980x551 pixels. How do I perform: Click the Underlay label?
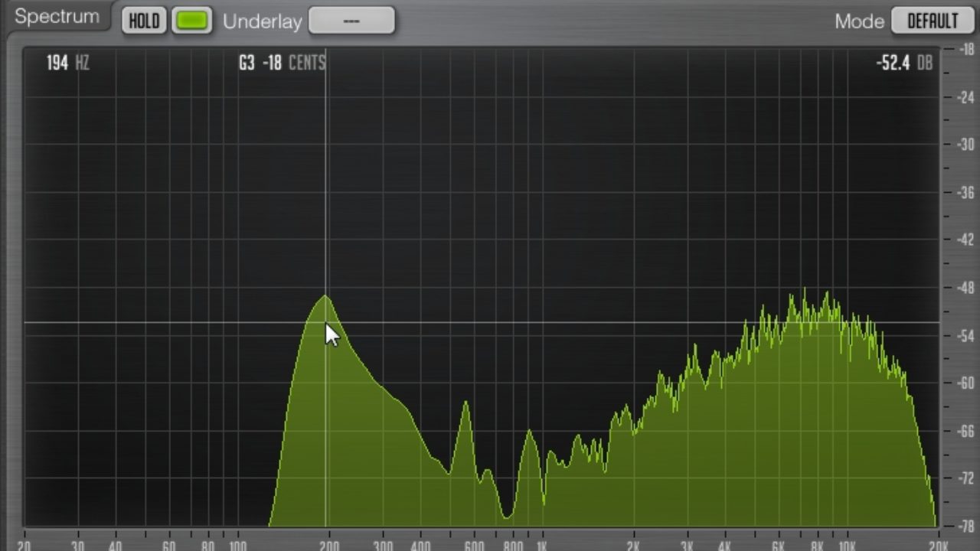point(263,21)
